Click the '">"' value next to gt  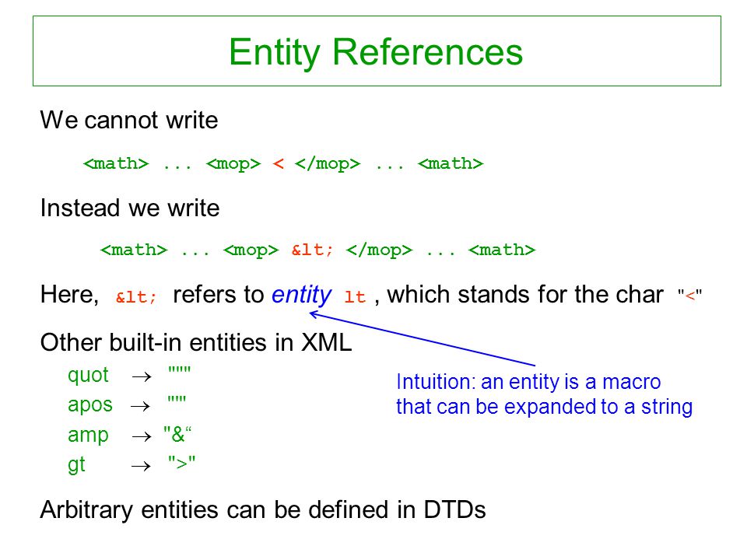181,462
